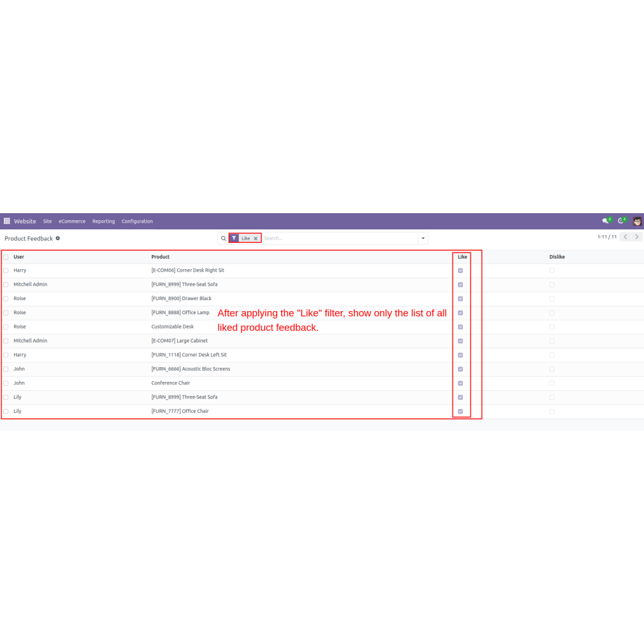This screenshot has width=644, height=644.
Task: Open the apps grid menu icon
Action: pyautogui.click(x=6, y=221)
